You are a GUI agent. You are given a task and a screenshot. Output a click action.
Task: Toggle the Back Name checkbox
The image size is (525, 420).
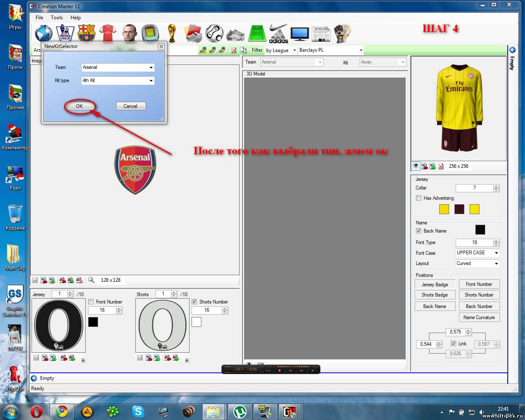(418, 231)
